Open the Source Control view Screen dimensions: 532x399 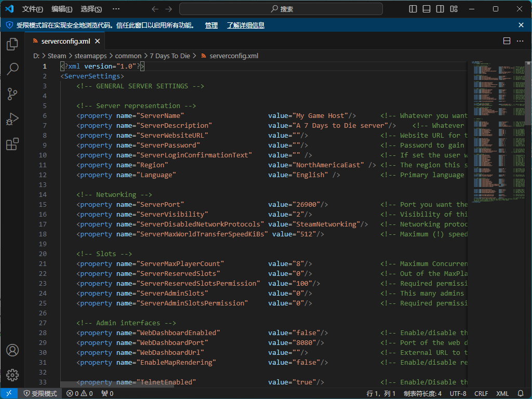click(12, 94)
